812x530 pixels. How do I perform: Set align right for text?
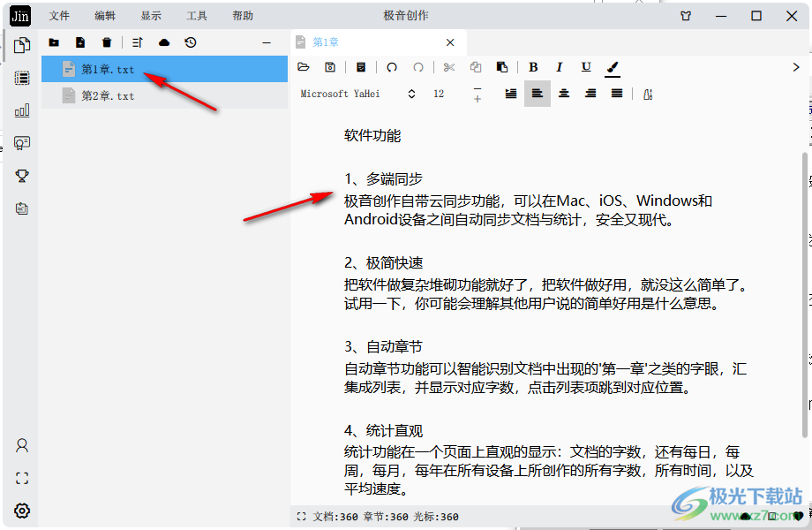tap(590, 94)
